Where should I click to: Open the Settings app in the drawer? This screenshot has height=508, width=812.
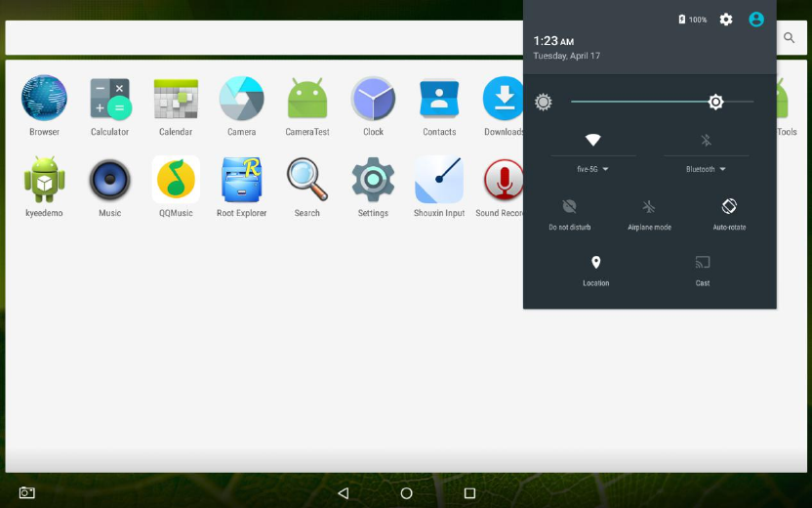[373, 180]
